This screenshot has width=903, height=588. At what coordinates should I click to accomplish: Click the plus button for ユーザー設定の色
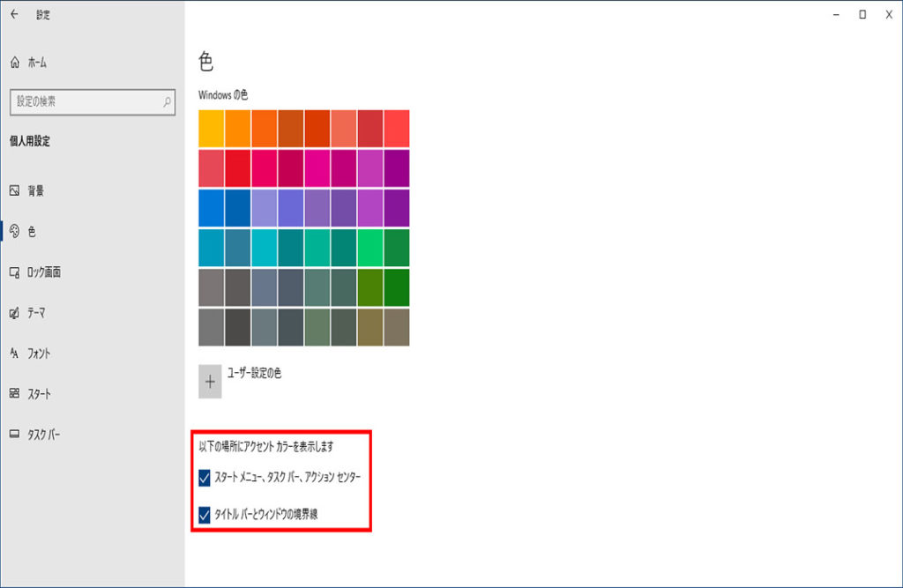210,382
